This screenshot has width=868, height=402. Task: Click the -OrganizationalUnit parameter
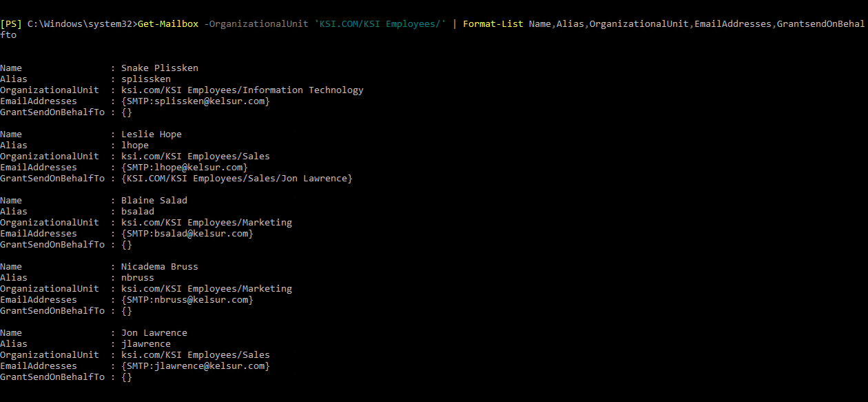coord(256,24)
